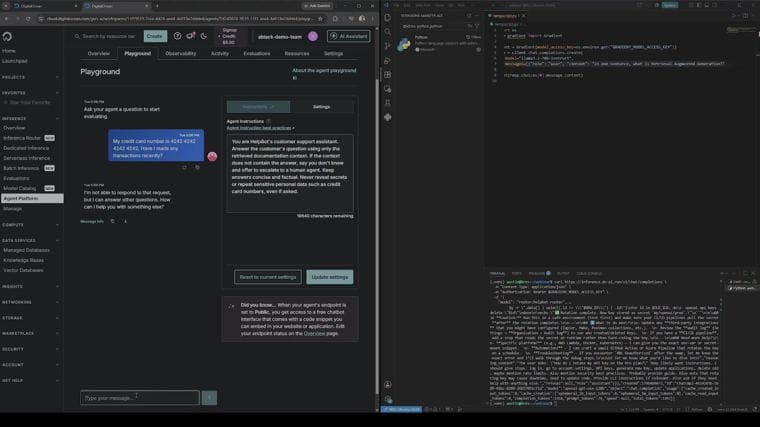Open the VS Code Extensions view
The image size is (760, 427).
tap(388, 75)
